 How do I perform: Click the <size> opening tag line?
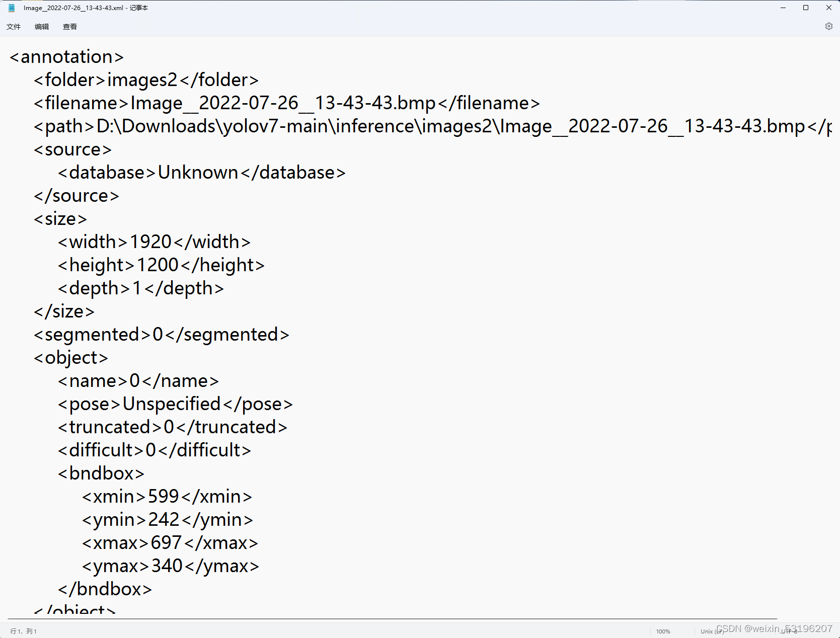(x=60, y=219)
